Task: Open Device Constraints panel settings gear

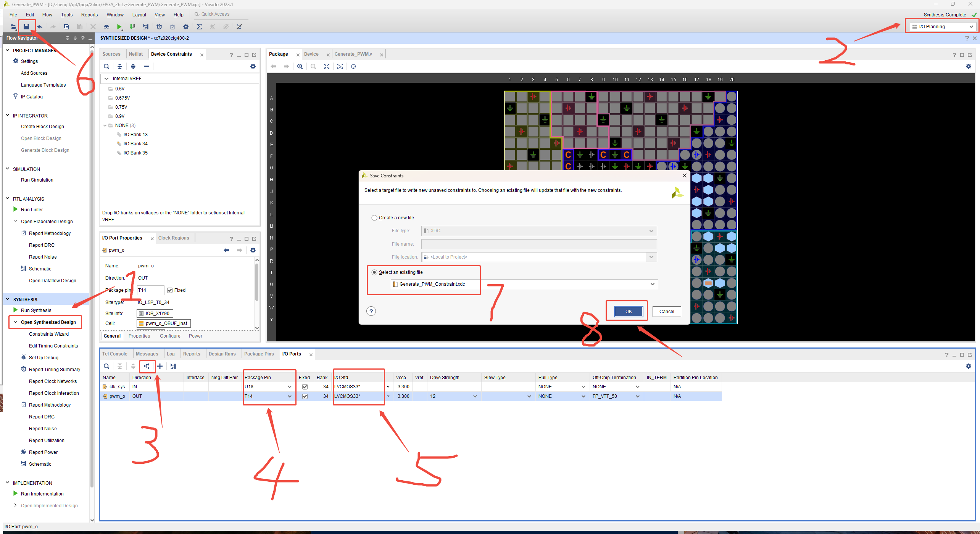Action: pyautogui.click(x=253, y=66)
